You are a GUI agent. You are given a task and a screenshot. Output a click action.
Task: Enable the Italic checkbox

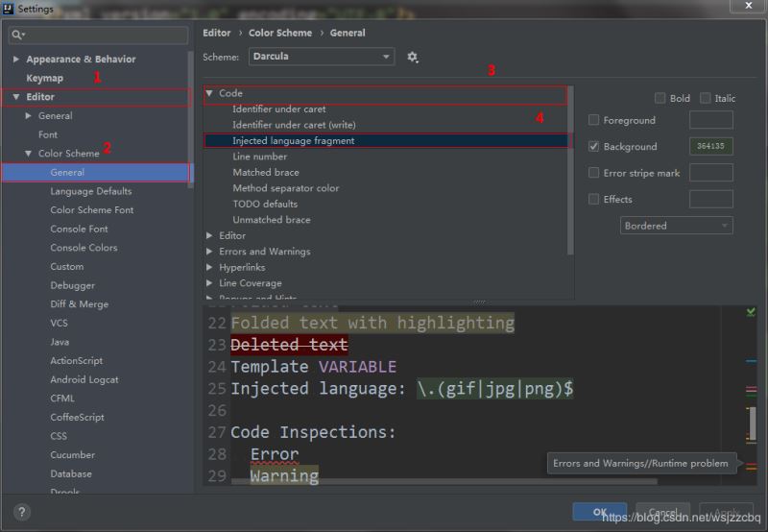(706, 98)
